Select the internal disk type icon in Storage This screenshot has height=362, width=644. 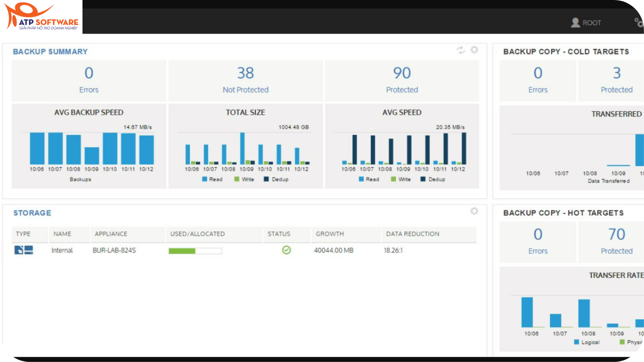click(x=23, y=250)
